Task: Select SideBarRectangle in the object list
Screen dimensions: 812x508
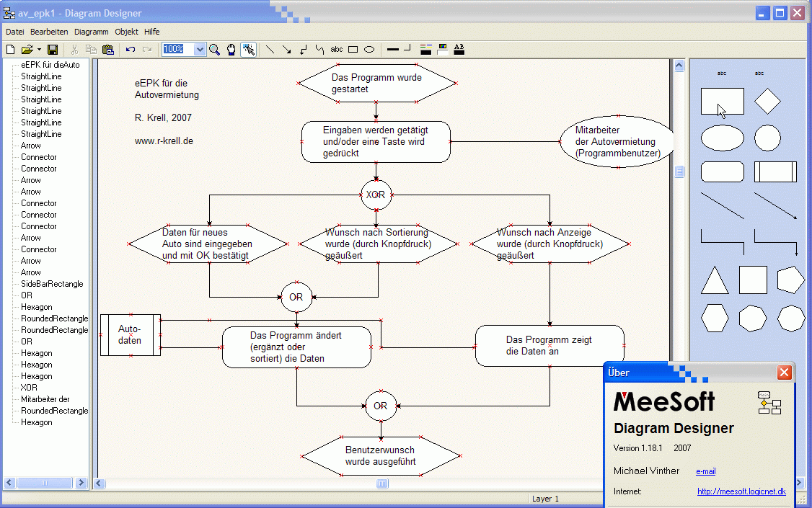Action: click(52, 284)
